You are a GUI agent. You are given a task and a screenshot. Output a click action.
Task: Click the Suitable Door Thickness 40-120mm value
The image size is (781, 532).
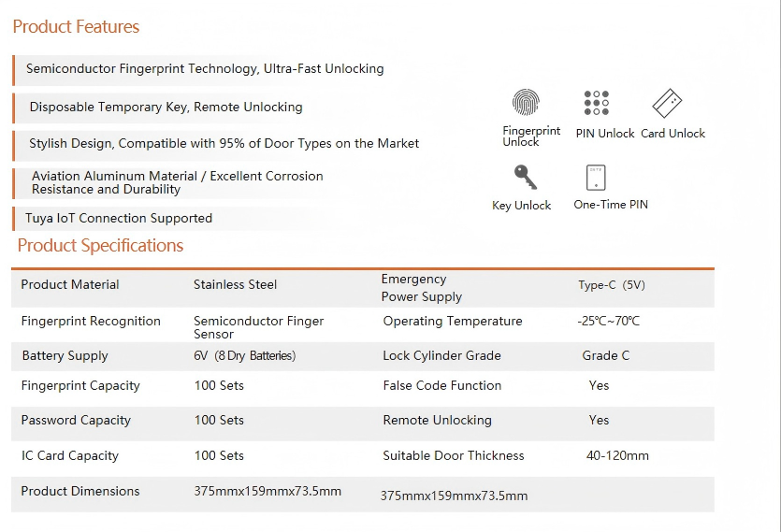tap(616, 456)
